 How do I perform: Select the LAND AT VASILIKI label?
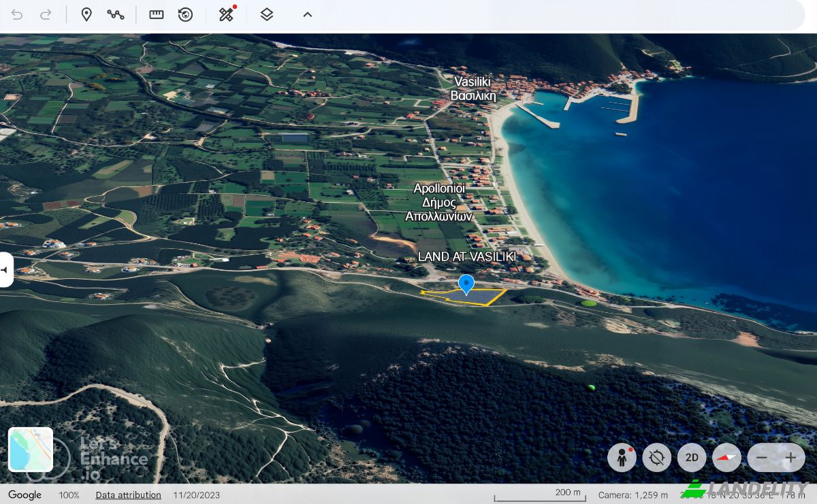(466, 256)
